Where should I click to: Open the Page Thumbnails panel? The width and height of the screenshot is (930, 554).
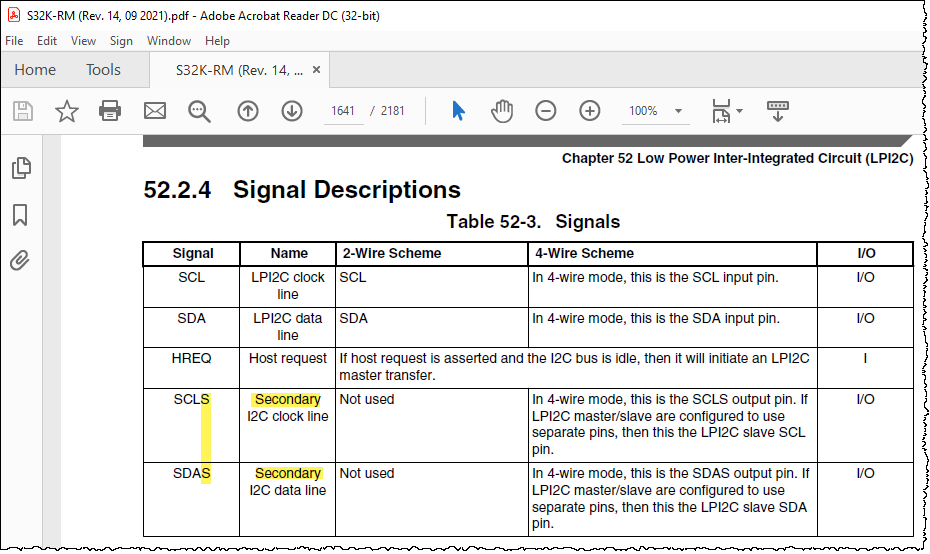[21, 168]
